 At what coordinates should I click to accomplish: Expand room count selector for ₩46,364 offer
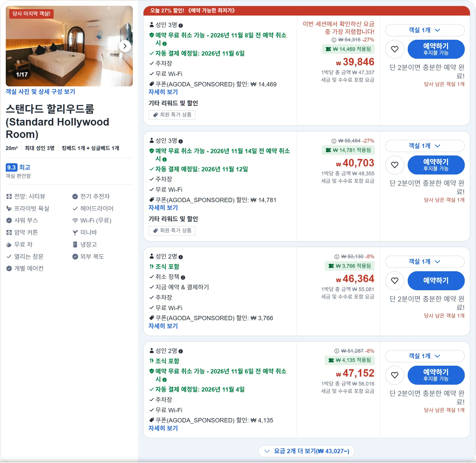pyautogui.click(x=425, y=262)
